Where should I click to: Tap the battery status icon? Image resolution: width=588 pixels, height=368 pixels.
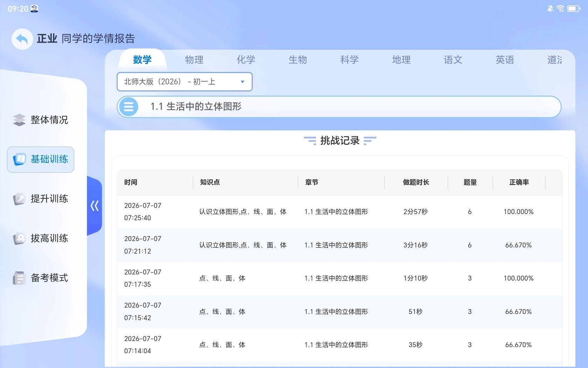tap(574, 8)
